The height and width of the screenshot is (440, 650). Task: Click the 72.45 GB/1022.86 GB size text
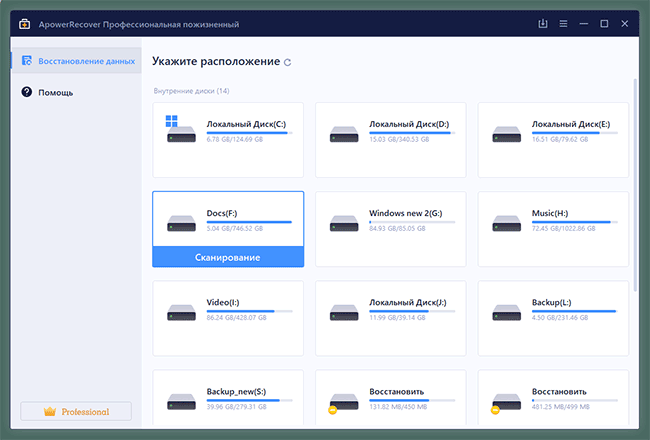click(563, 229)
